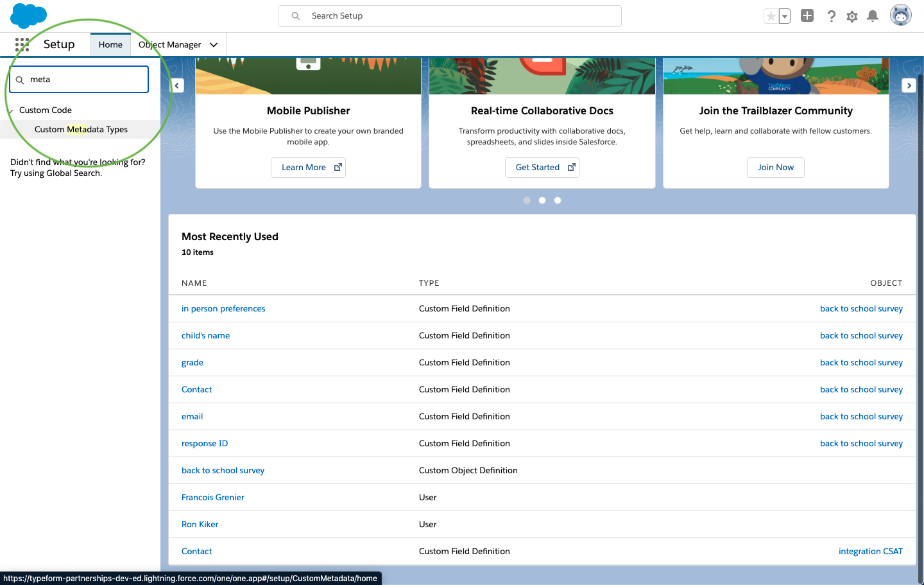Click the Search Setup field
This screenshot has height=585, width=924.
(x=449, y=16)
